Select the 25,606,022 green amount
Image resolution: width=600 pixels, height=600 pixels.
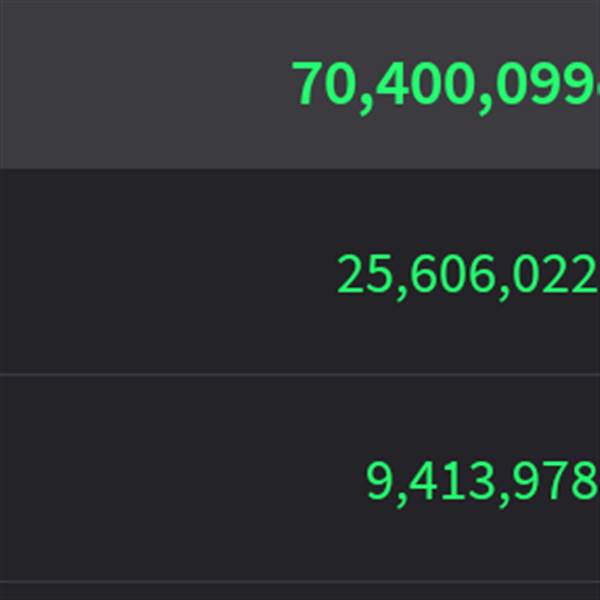[x=467, y=275]
